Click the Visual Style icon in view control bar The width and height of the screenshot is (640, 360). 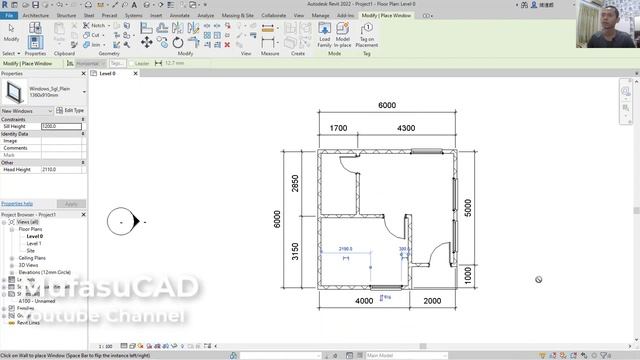tap(133, 346)
